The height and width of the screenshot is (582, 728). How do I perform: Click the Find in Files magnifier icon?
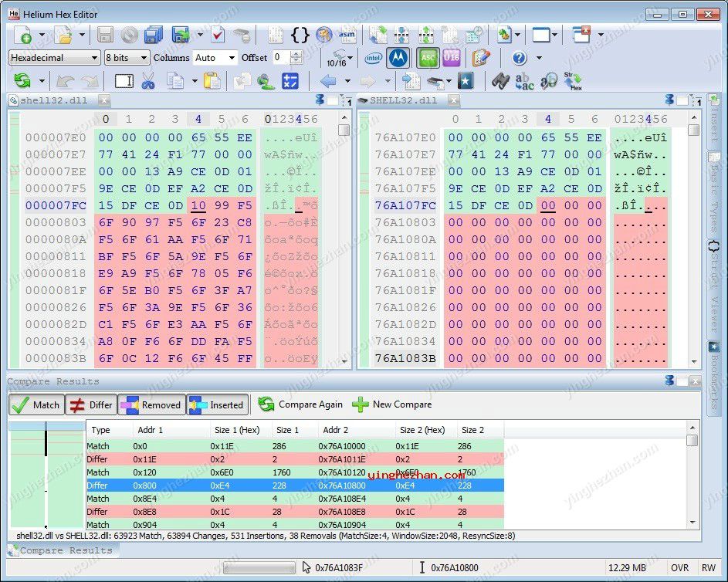coord(548,81)
